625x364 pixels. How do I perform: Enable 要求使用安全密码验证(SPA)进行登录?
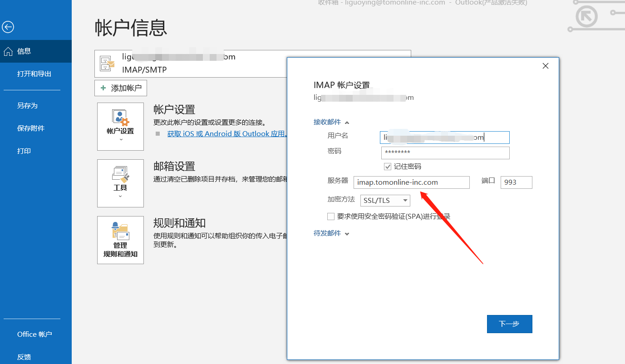pyautogui.click(x=331, y=216)
